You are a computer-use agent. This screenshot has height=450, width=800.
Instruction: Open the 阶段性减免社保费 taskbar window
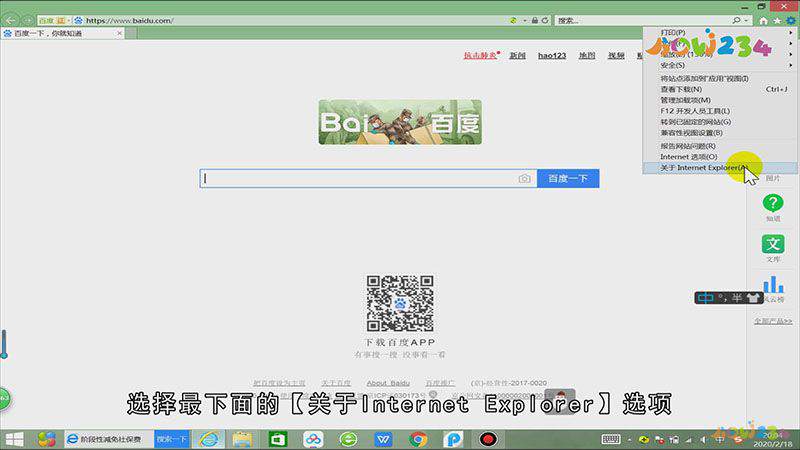tap(108, 439)
